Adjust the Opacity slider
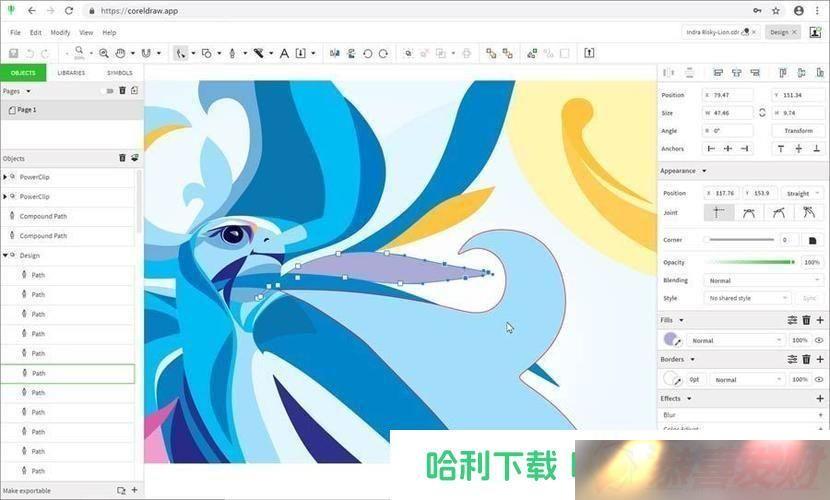 pyautogui.click(x=751, y=262)
